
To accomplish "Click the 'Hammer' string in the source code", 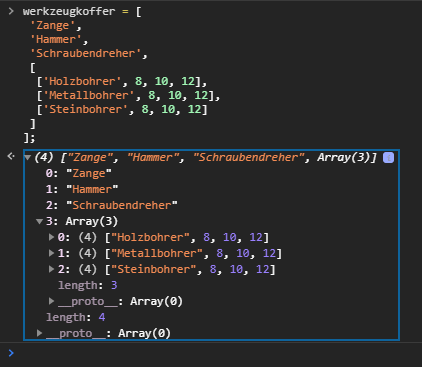I will (56, 39).
